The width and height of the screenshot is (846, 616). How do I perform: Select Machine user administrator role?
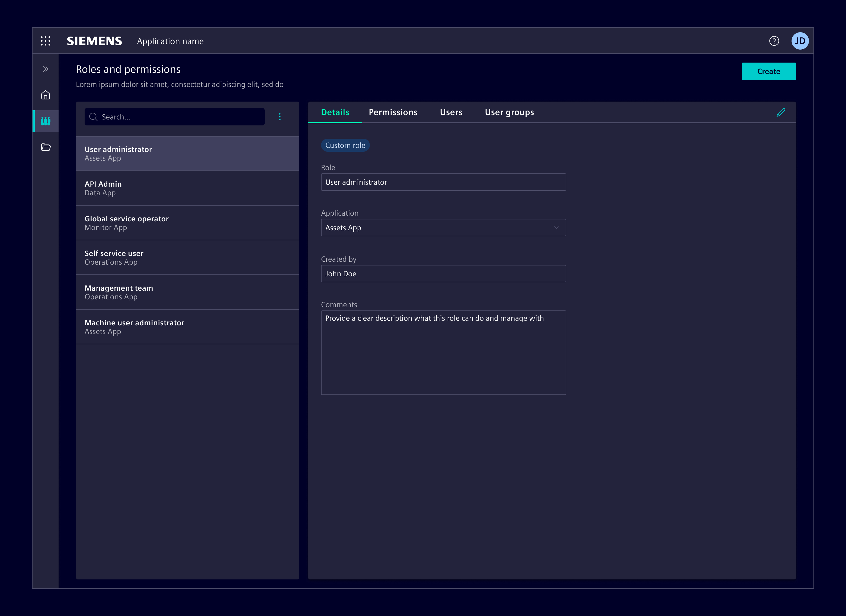pos(187,327)
